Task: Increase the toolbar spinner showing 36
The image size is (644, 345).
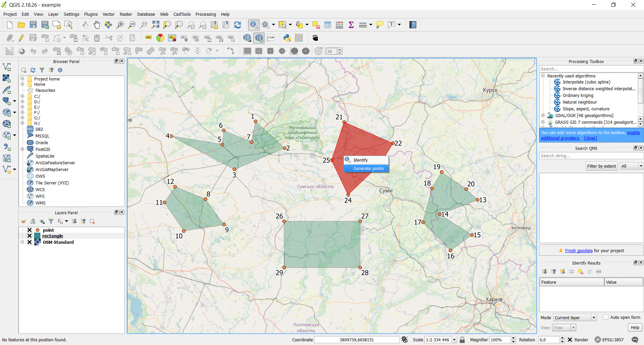Action: point(340,50)
